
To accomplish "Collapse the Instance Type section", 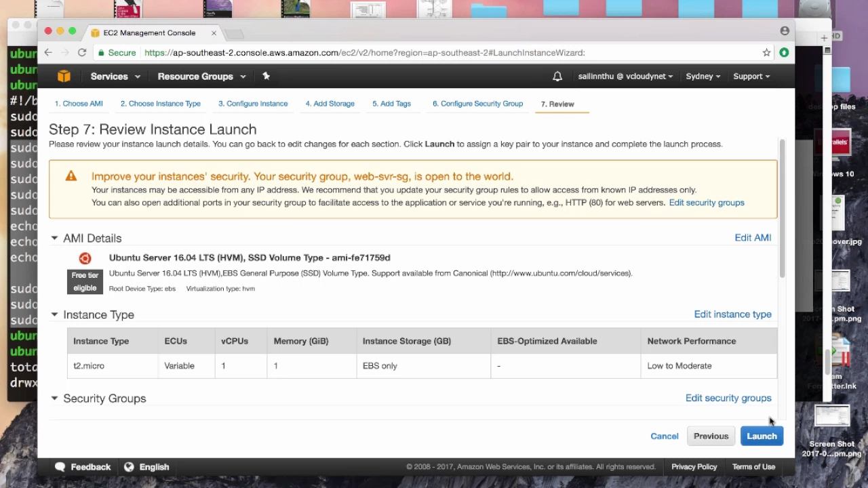I will 54,314.
